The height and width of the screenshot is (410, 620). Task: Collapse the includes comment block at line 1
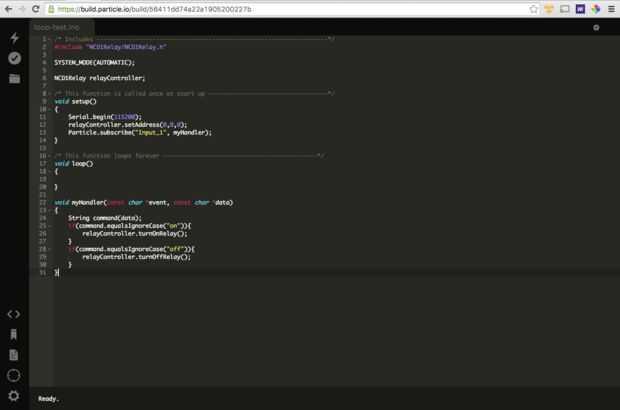pyautogui.click(x=50, y=39)
